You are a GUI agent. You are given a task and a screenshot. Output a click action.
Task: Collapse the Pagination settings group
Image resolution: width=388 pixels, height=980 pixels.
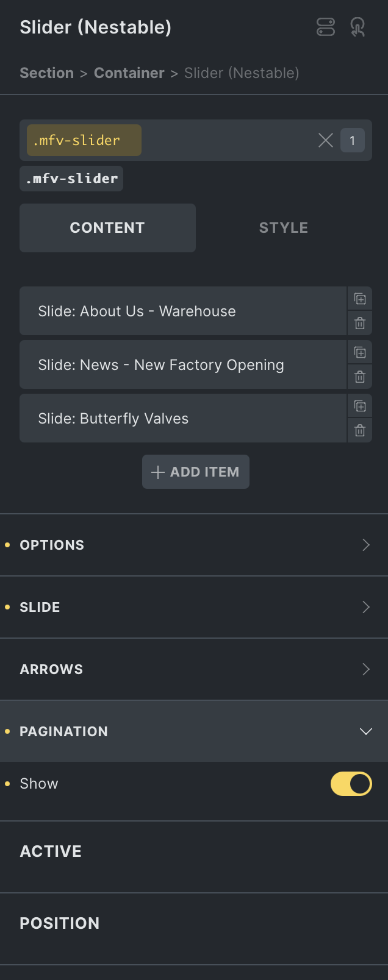coord(194,731)
